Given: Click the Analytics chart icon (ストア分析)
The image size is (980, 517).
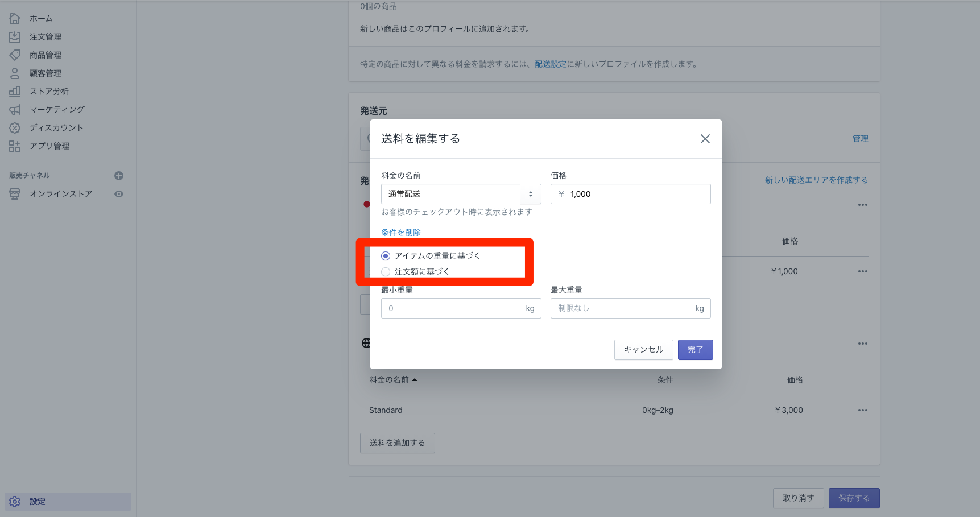Looking at the screenshot, I should pyautogui.click(x=15, y=92).
